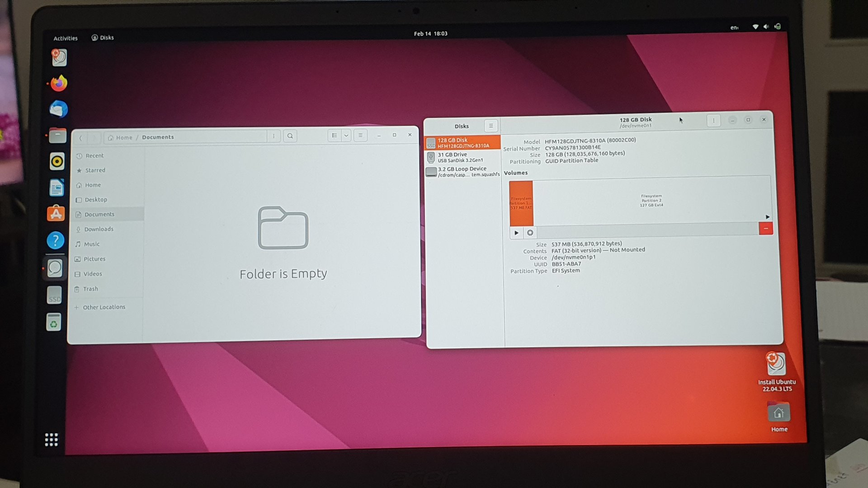The width and height of the screenshot is (868, 488).
Task: Mount the selected partition with play button
Action: (x=516, y=233)
